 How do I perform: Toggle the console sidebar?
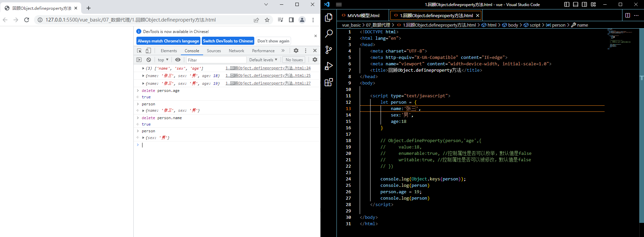[139, 60]
